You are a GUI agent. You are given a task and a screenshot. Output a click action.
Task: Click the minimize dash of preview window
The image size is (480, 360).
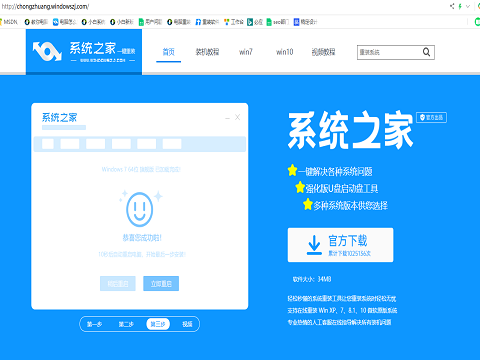227,118
